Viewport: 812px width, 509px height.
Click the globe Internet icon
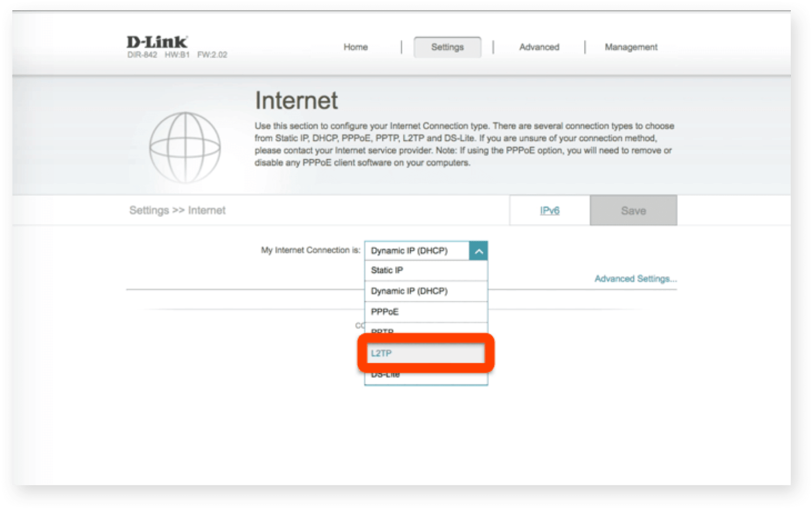185,147
